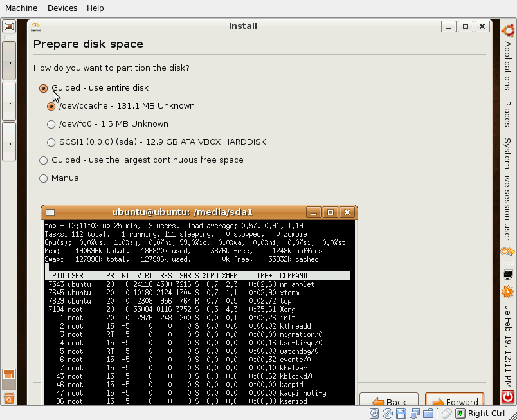Go Back in the installer
517x420 pixels.
coord(389,399)
